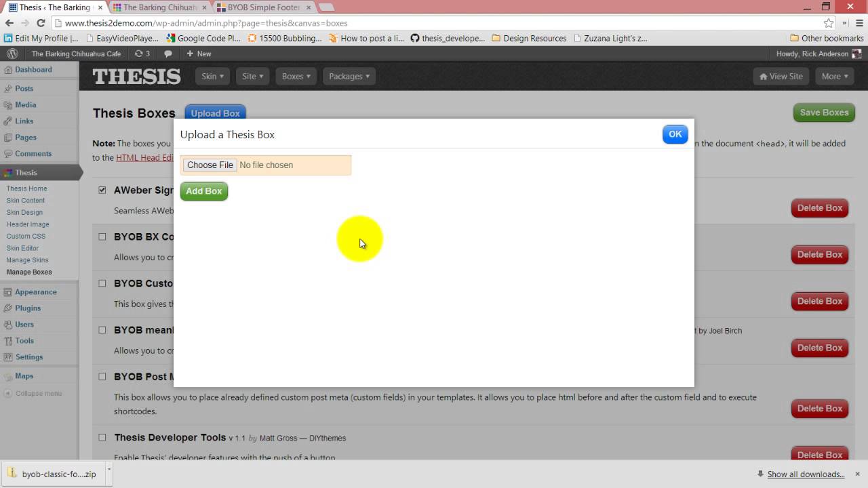868x488 pixels.
Task: Open the + New admin bar menu
Action: (199, 54)
